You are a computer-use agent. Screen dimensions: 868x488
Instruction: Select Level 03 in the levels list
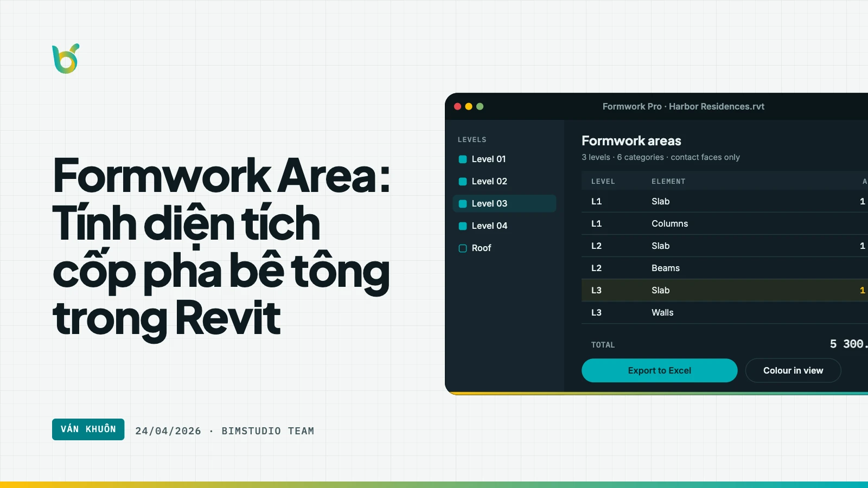pyautogui.click(x=504, y=203)
